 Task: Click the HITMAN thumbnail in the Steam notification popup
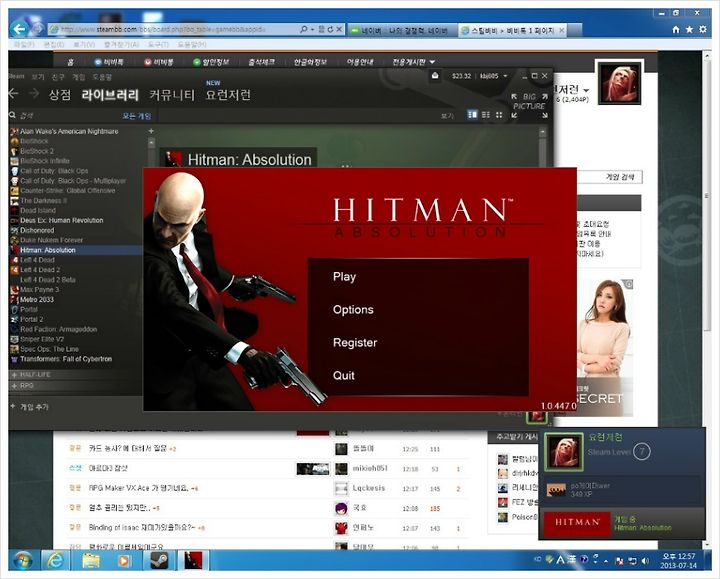(577, 523)
